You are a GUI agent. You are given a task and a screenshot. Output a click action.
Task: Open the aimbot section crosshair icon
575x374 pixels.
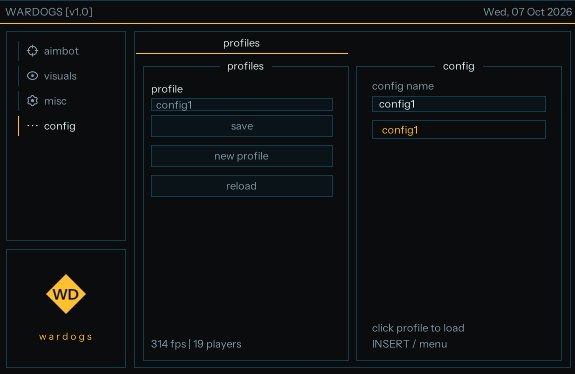32,51
